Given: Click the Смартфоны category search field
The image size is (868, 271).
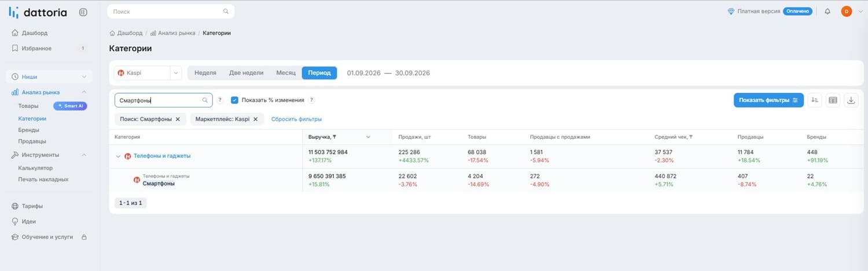Looking at the screenshot, I should pyautogui.click(x=163, y=100).
